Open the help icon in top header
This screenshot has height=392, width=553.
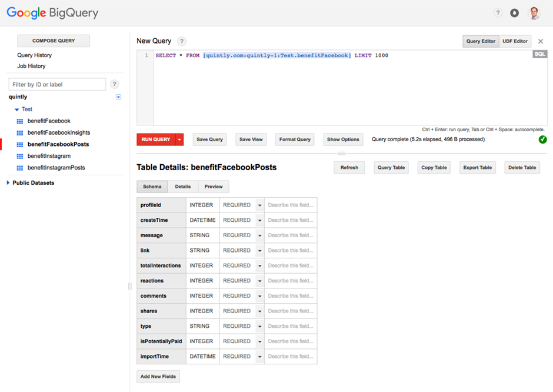point(498,13)
